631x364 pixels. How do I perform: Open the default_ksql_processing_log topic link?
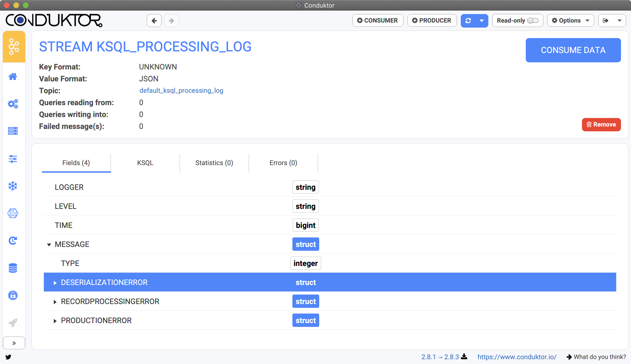point(181,90)
